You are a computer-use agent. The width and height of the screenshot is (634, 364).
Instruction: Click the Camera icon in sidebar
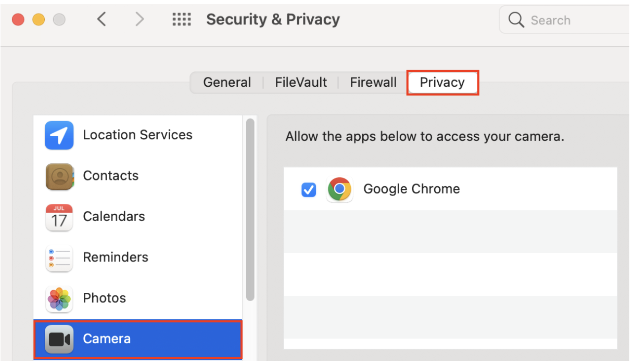pos(59,340)
